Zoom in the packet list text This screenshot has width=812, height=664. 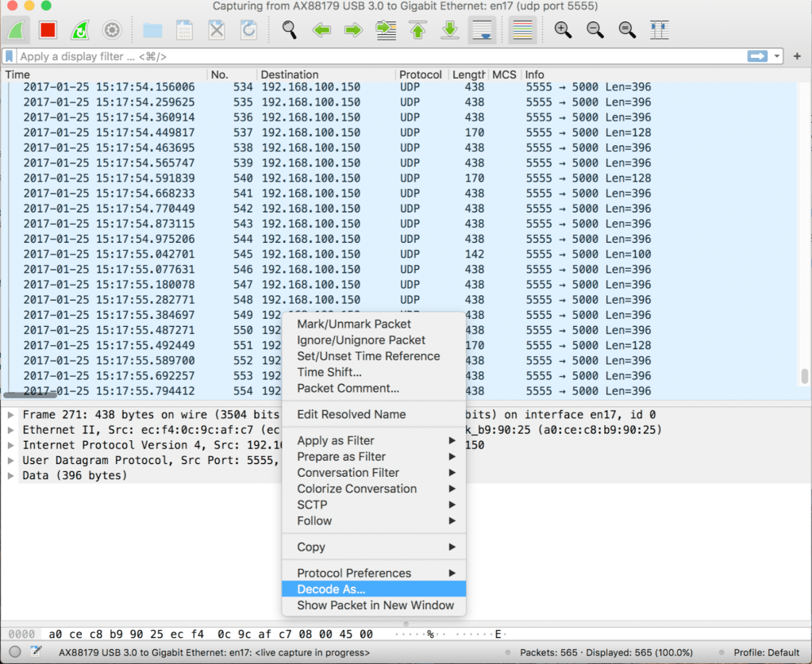point(563,30)
